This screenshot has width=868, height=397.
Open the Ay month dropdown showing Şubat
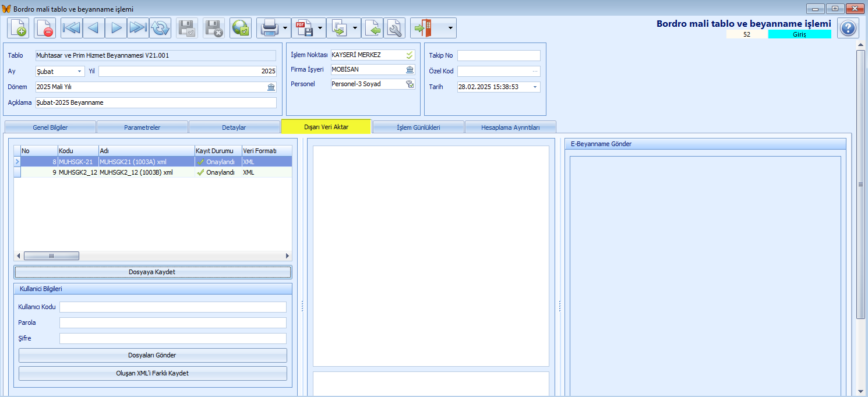[x=80, y=72]
